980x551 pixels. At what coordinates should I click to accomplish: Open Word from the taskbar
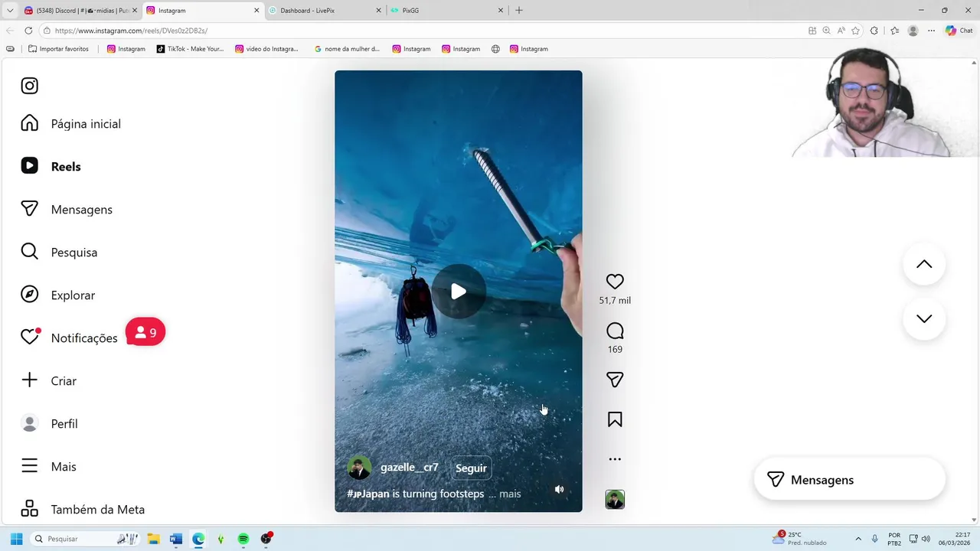click(x=176, y=539)
